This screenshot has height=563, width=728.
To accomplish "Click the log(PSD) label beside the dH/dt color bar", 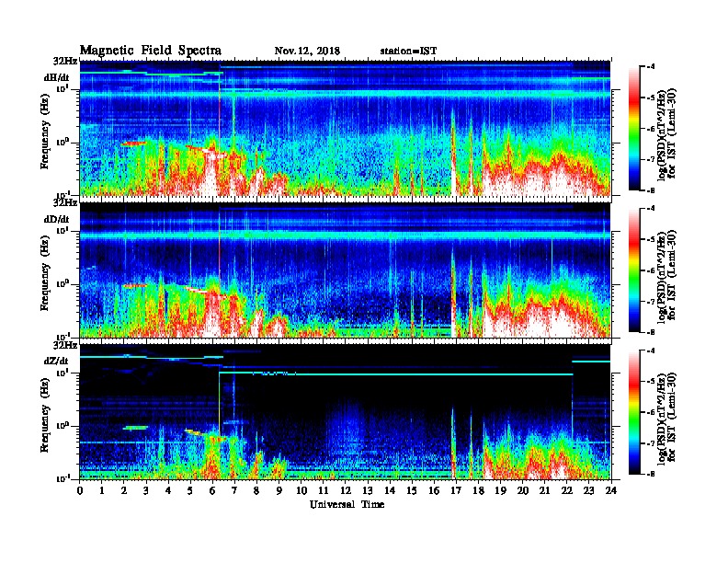I will (666, 134).
